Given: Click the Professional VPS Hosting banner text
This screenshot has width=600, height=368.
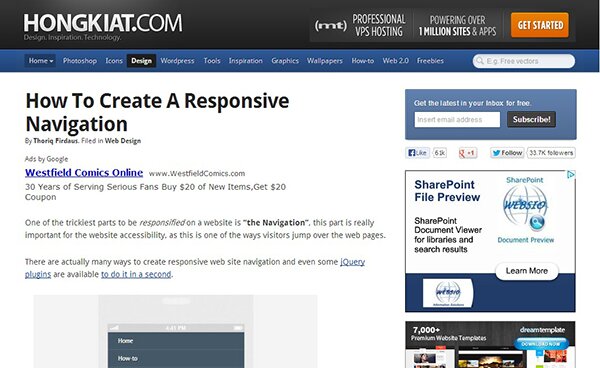Looking at the screenshot, I should tap(379, 25).
